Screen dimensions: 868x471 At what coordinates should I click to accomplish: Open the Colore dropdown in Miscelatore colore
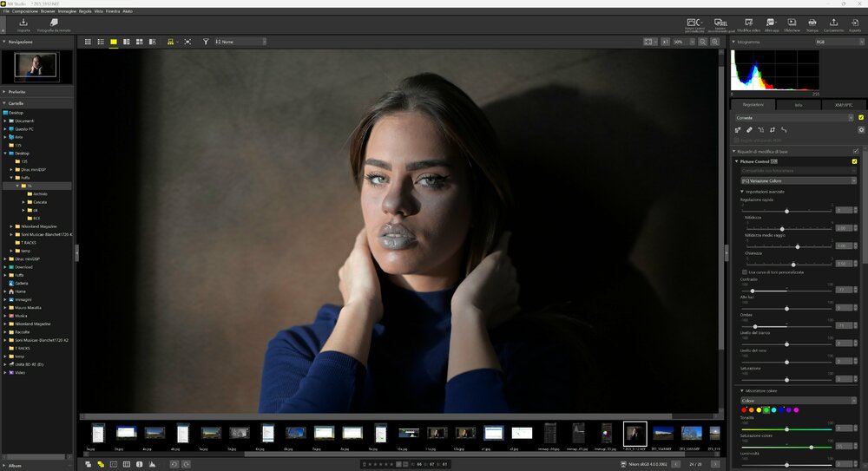click(799, 400)
